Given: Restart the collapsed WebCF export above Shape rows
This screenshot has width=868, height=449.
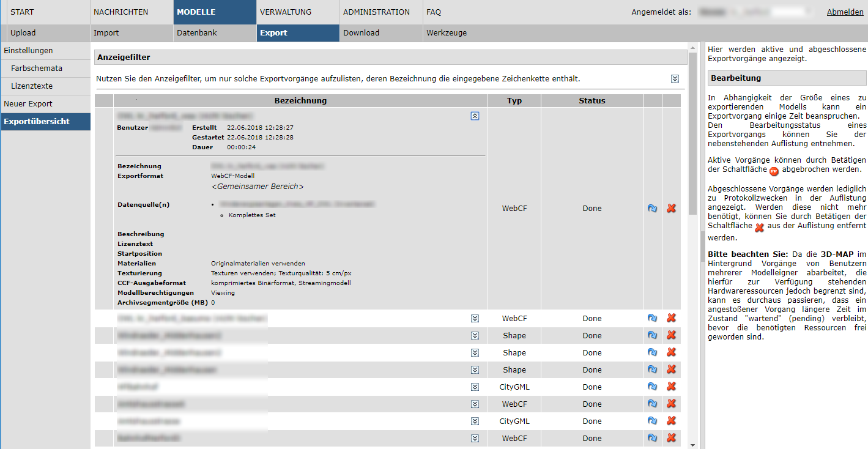Looking at the screenshot, I should [x=652, y=318].
